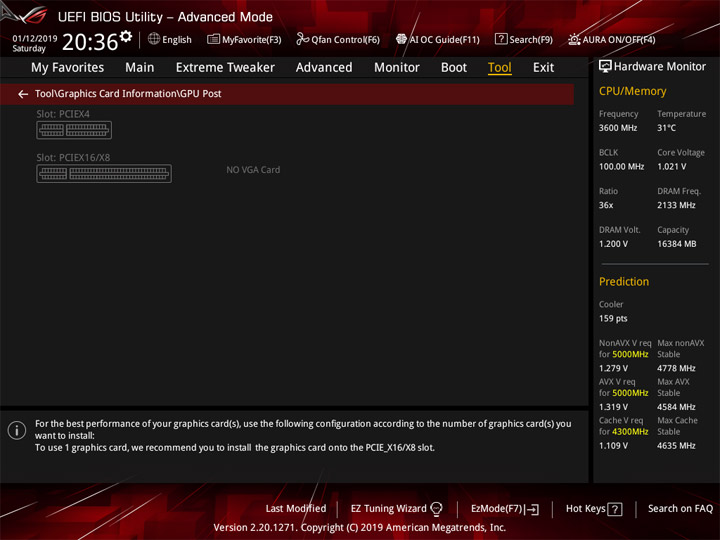The width and height of the screenshot is (720, 540).
Task: Click the 4584 MHz Max AVX value
Action: pos(676,407)
